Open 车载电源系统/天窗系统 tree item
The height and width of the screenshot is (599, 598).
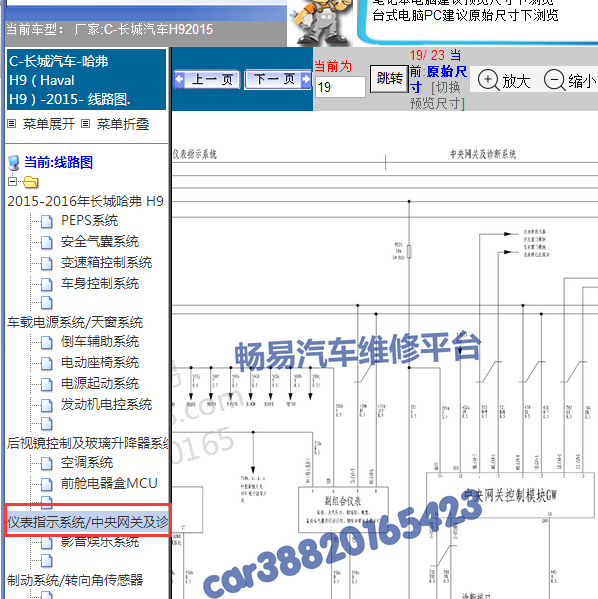pos(75,322)
